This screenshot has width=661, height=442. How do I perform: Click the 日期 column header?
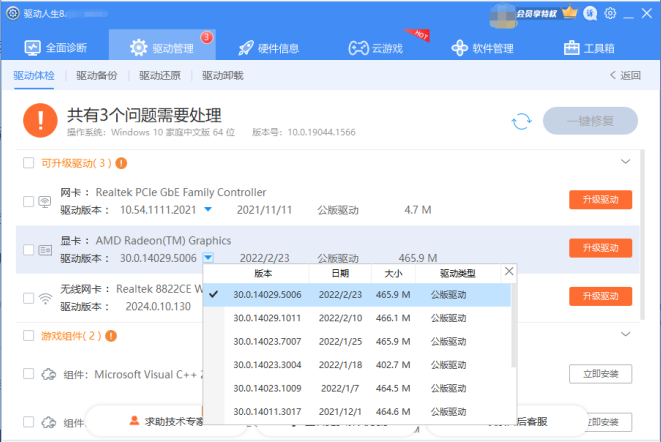click(340, 273)
